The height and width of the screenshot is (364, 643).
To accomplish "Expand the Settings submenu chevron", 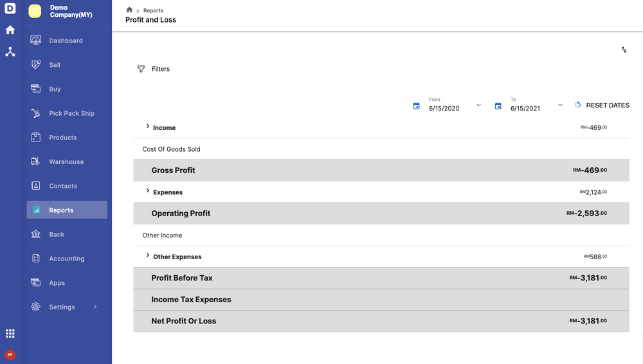I will 95,307.
